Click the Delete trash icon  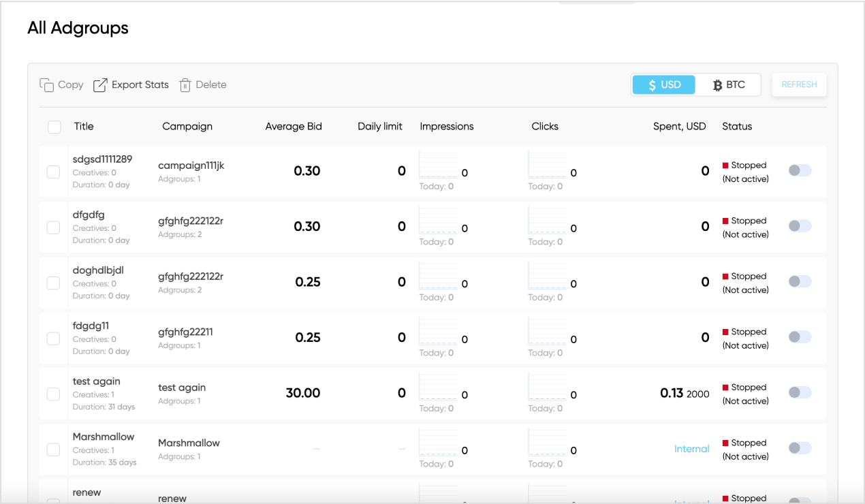click(x=185, y=85)
